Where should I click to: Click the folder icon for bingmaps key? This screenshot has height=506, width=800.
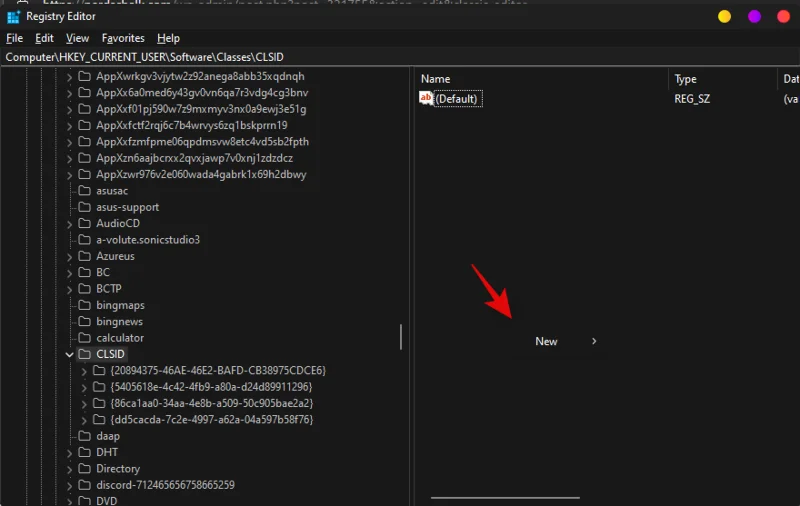click(x=84, y=305)
